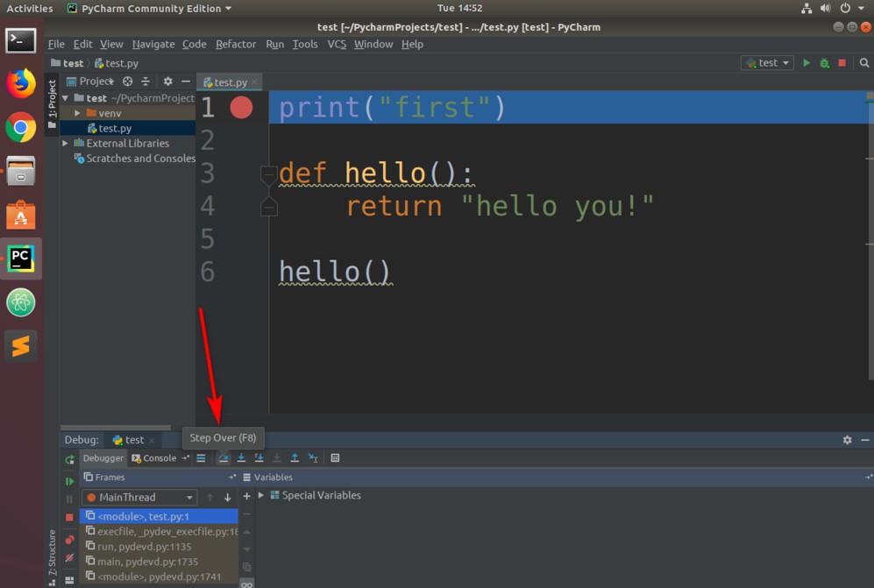Viewport: 874px width, 588px height.
Task: Stop the debug session with red square
Action: pyautogui.click(x=69, y=517)
